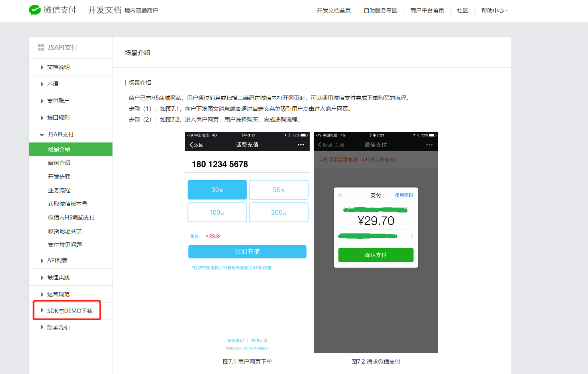Viewport: 588px width, 374px height.
Task: Click the chevron arrow in payment dialog row
Action: tap(412, 236)
